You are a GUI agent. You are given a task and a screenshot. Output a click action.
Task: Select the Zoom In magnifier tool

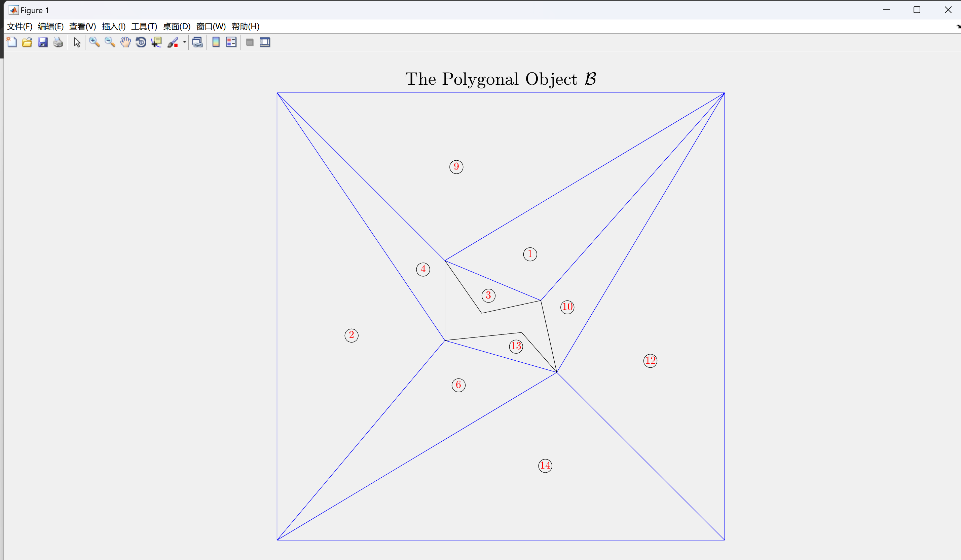tap(94, 42)
